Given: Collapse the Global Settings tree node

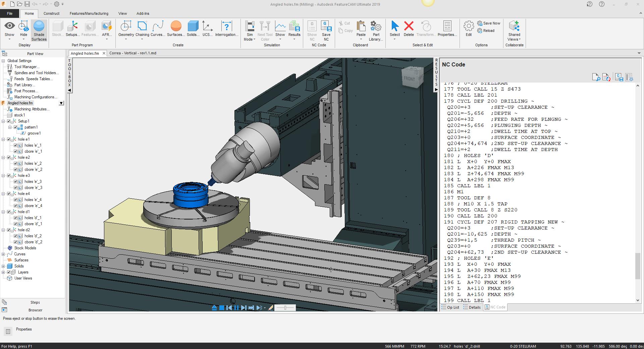Looking at the screenshot, I should pos(3,61).
